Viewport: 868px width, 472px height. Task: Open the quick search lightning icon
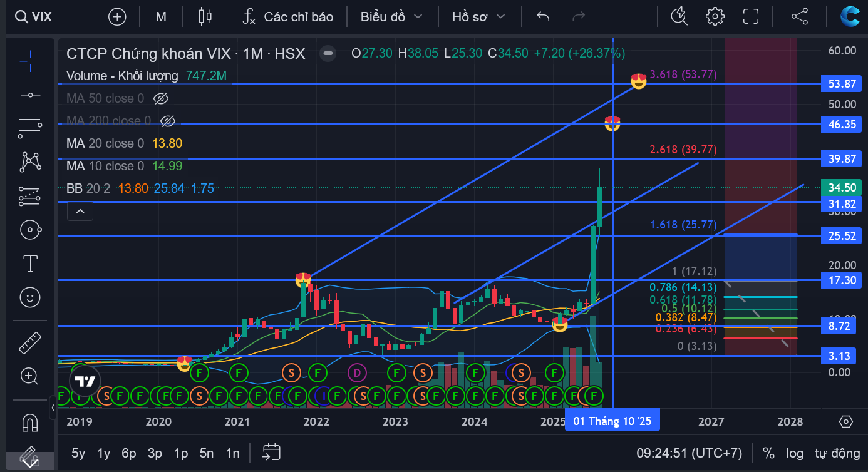679,17
